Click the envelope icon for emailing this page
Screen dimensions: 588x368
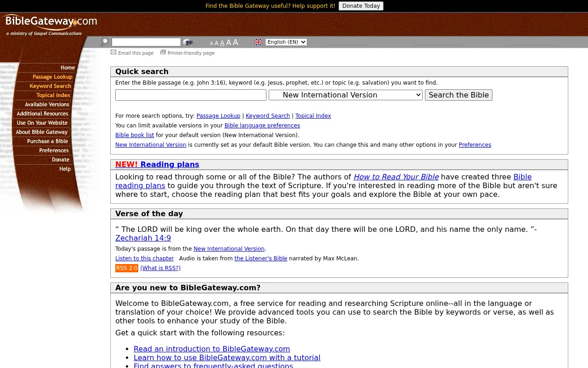(113, 52)
